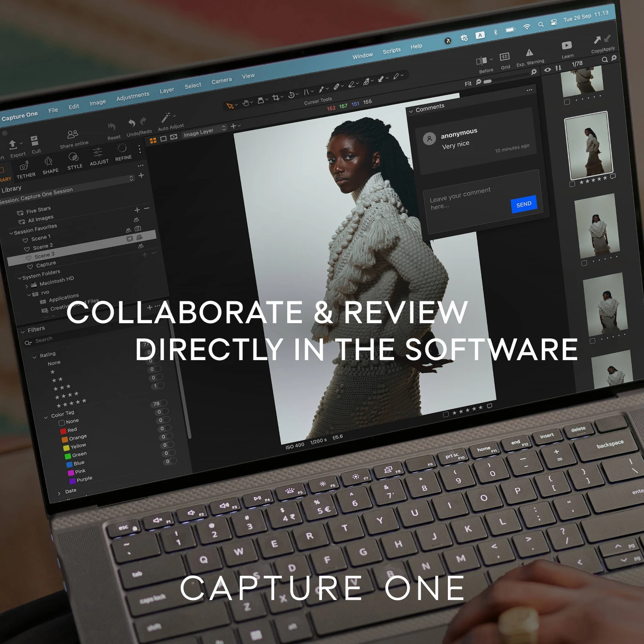Viewport: 644px width, 644px height.
Task: Click the Auto Adjust magic wand
Action: (x=166, y=117)
